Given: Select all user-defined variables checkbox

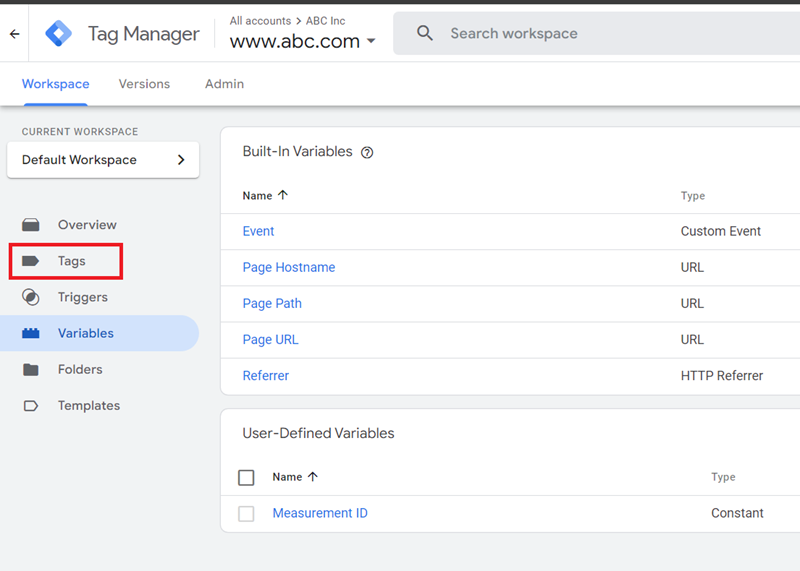Looking at the screenshot, I should coord(246,478).
